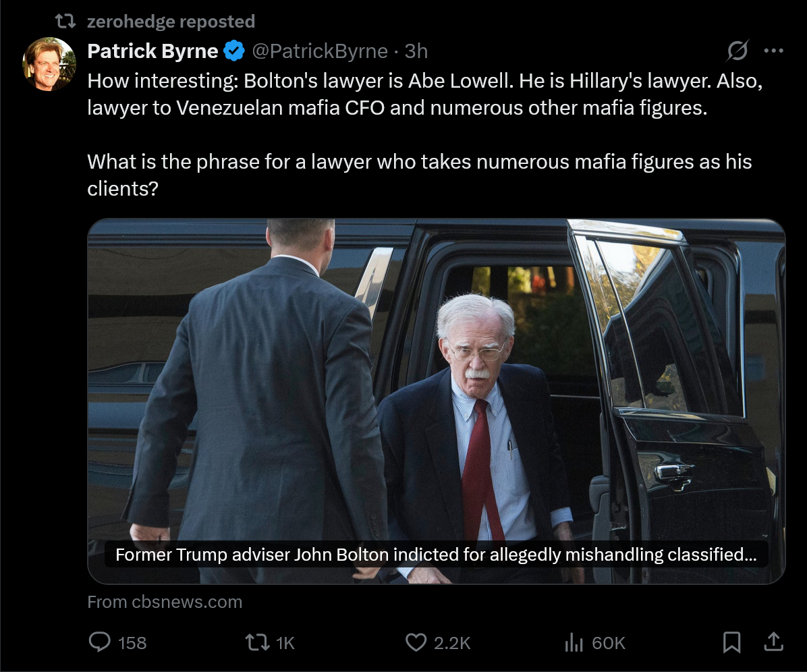Click the 158 replies count
807x672 pixels.
[x=132, y=643]
